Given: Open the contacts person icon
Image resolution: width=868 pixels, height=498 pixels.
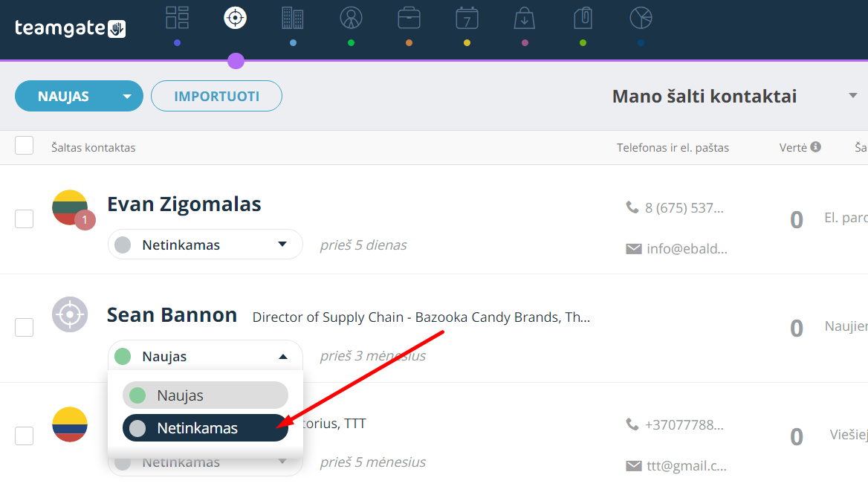Looking at the screenshot, I should [x=351, y=18].
